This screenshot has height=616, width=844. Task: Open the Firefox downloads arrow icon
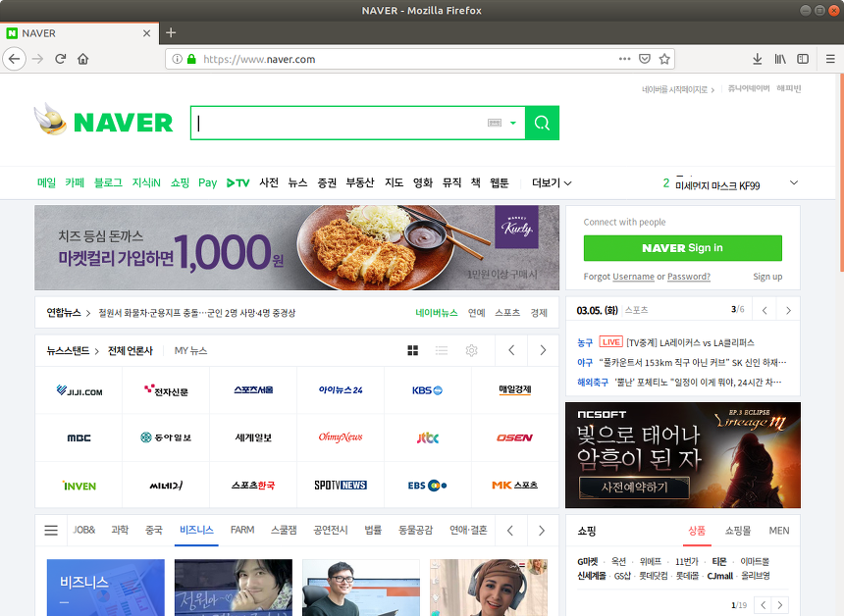click(757, 59)
